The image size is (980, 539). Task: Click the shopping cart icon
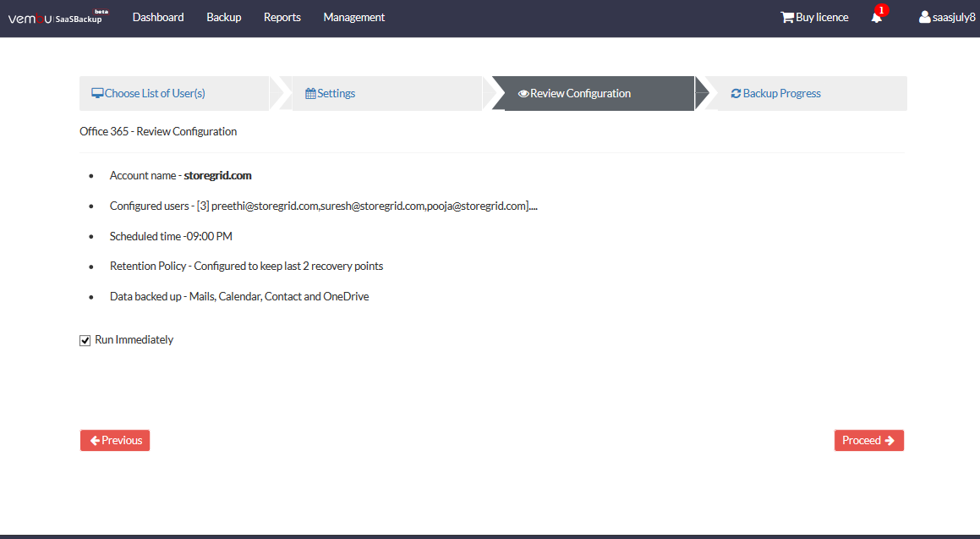pos(787,18)
